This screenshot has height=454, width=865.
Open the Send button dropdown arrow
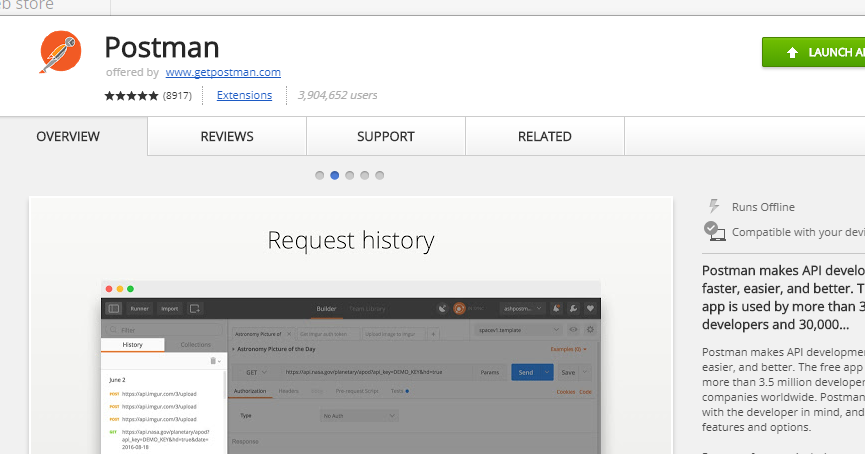click(x=547, y=372)
